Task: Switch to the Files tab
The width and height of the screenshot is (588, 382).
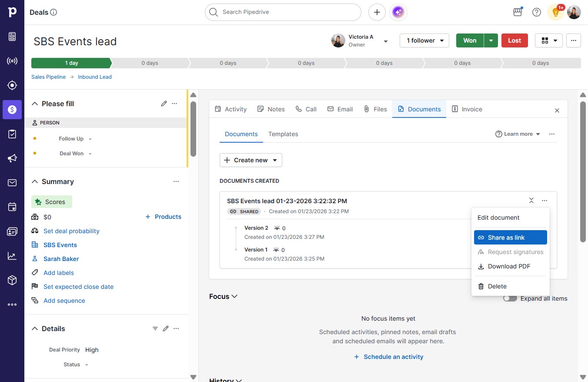Action: [x=375, y=109]
